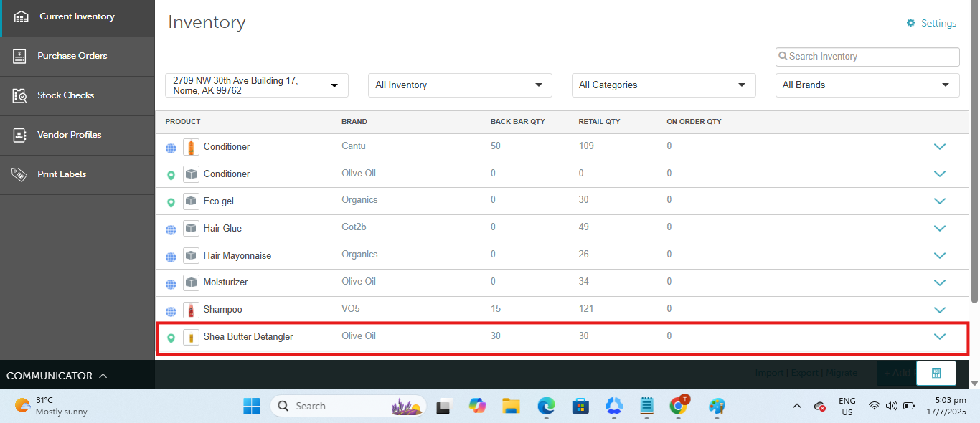Open the Paint app on the taskbar
980x423 pixels.
click(x=717, y=406)
